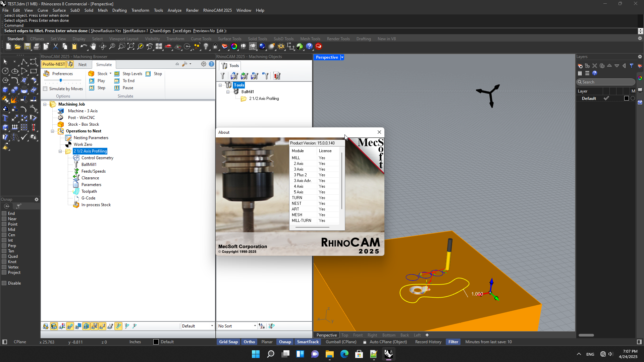Click the Layers panel gear options icon

640,57
